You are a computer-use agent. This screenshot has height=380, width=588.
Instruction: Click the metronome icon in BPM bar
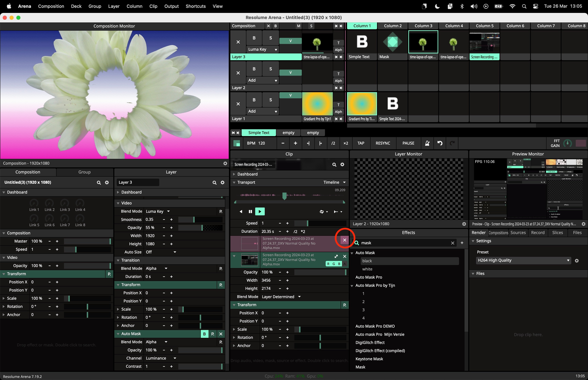(x=427, y=143)
